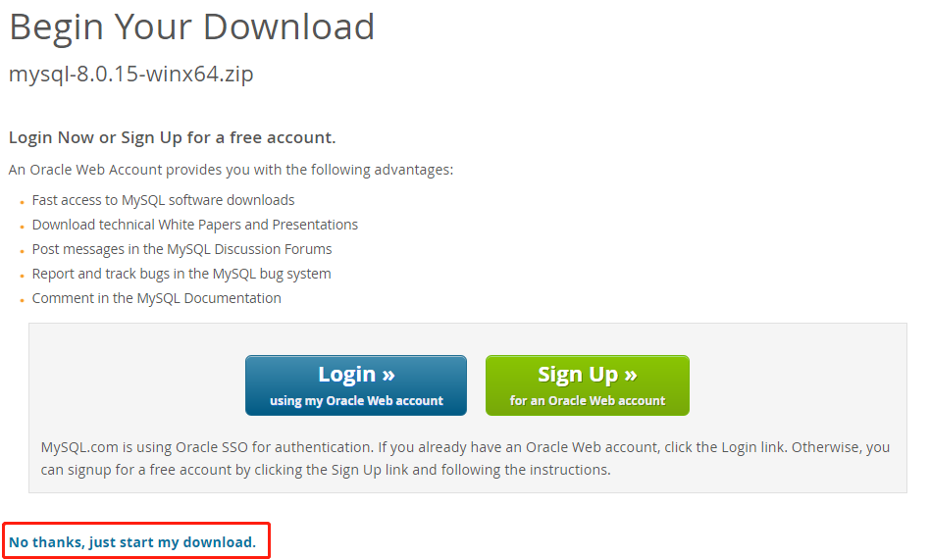The width and height of the screenshot is (930, 560).
Task: Click 'An Oracle Web Account provides' sentence
Action: coord(231,171)
